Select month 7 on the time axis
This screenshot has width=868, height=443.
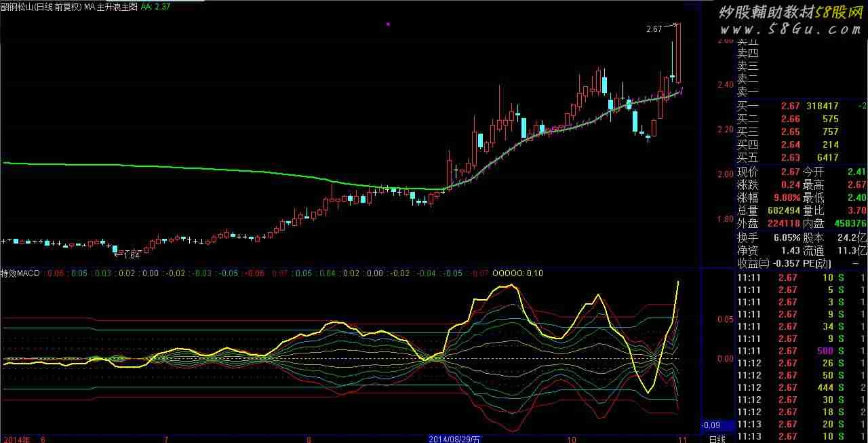coord(166,439)
